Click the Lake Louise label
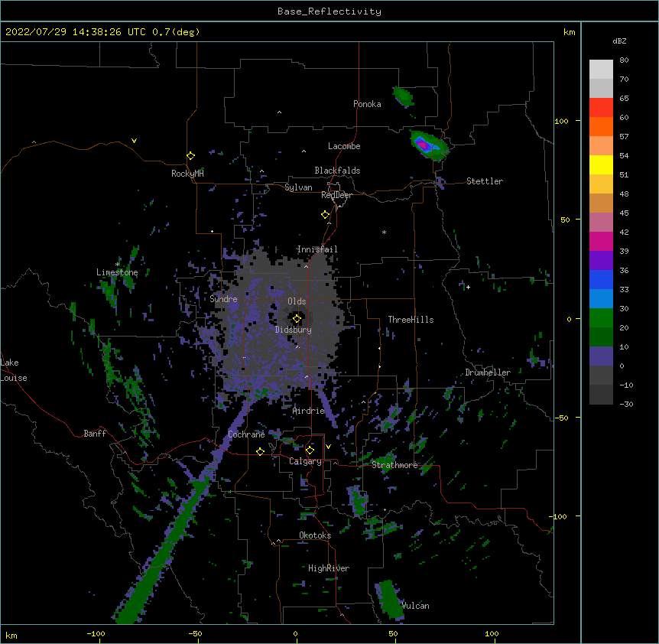This screenshot has height=644, width=659. [x=14, y=370]
